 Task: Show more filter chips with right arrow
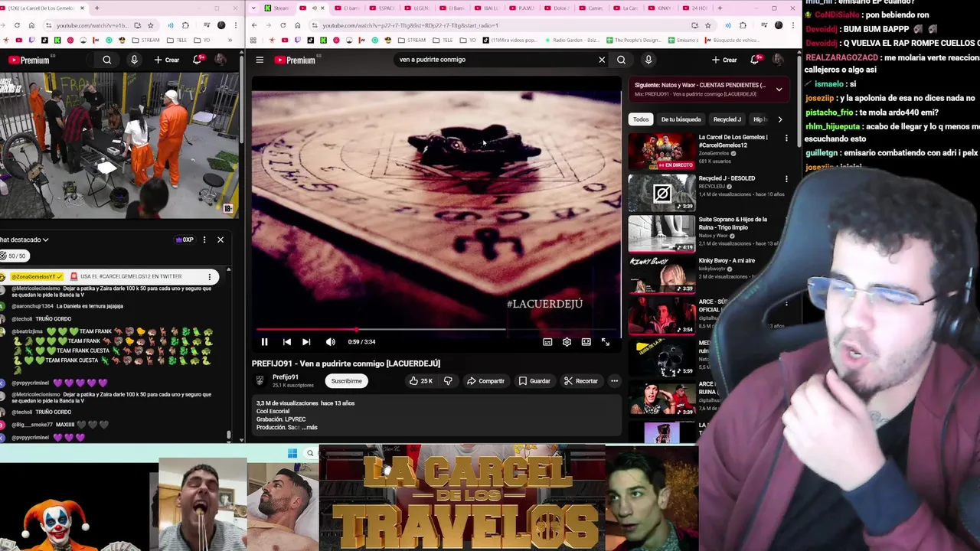pyautogui.click(x=779, y=119)
